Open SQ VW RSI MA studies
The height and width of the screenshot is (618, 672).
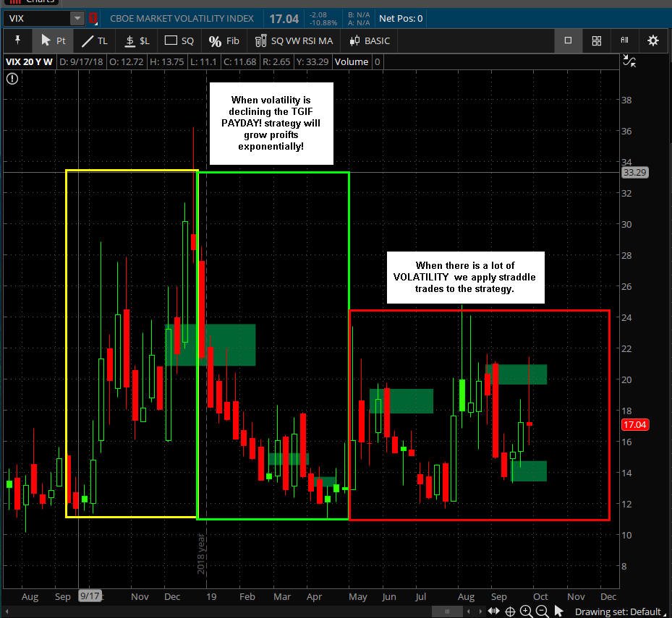tap(294, 40)
